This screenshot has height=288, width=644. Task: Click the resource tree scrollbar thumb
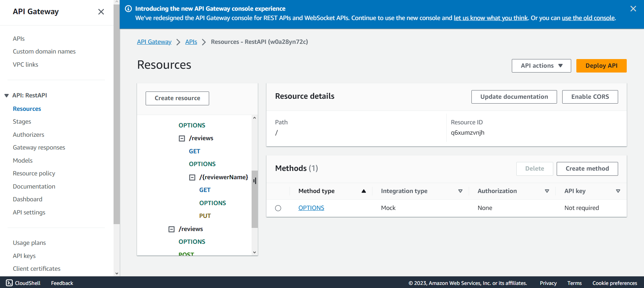255,199
